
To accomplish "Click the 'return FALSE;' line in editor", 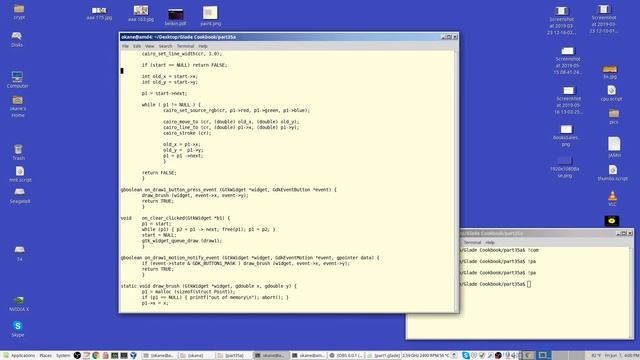I will (159, 173).
